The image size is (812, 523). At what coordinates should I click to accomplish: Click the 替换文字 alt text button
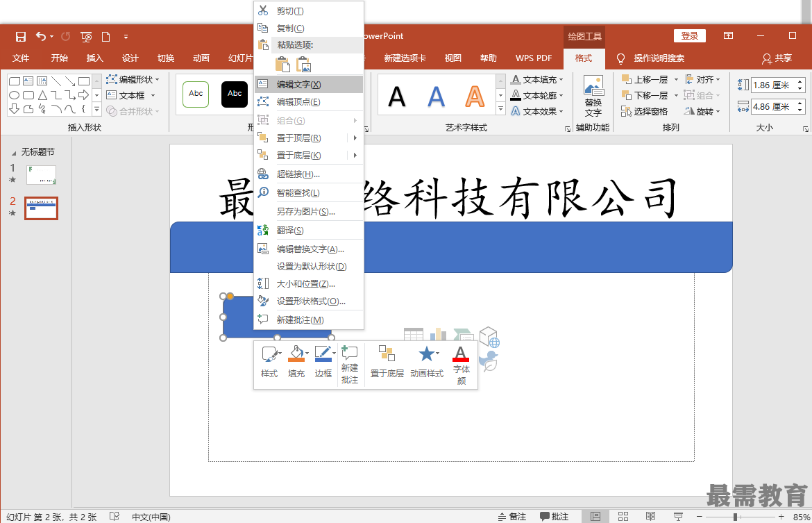593,96
